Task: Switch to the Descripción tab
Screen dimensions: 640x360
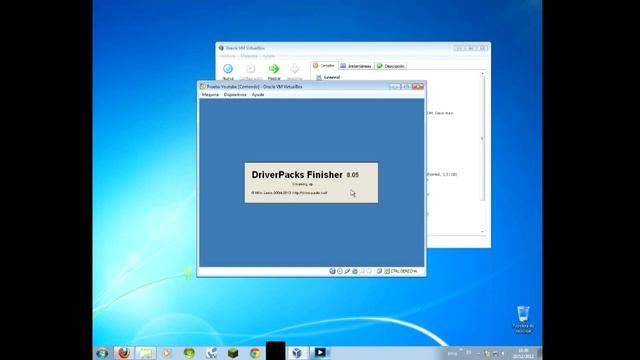Action: [x=391, y=66]
